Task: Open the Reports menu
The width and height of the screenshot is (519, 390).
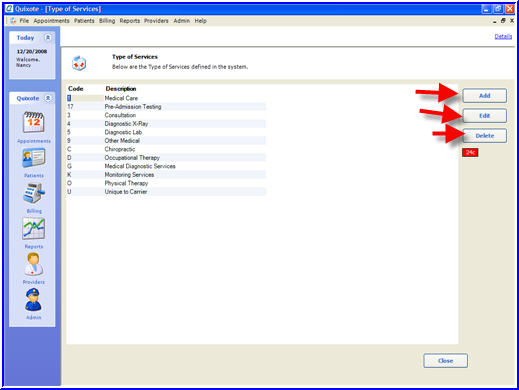Action: pos(130,21)
